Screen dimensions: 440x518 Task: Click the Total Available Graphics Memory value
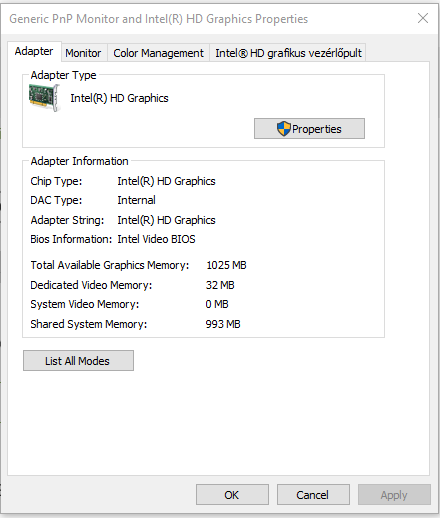(226, 265)
